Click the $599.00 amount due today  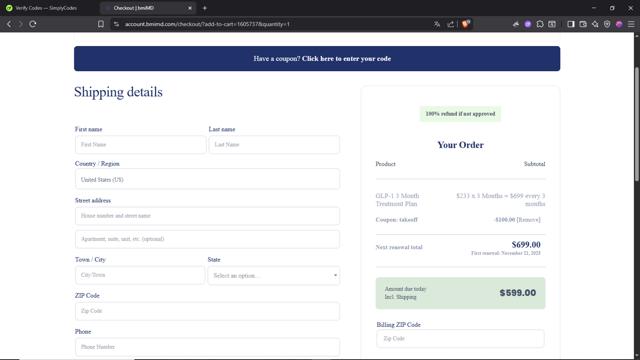coord(518,293)
